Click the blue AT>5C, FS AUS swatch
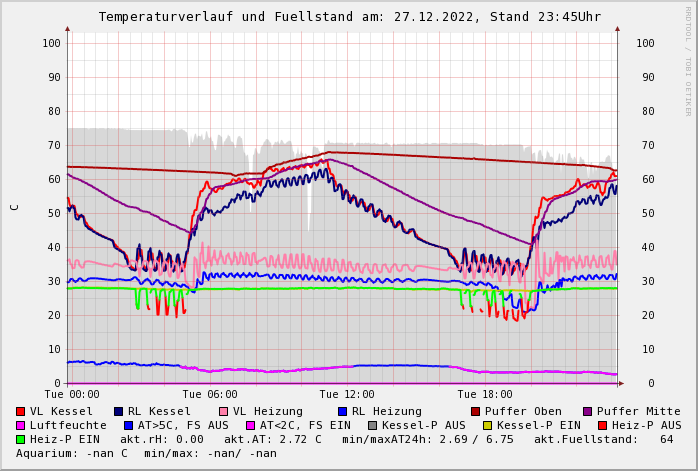The height and width of the screenshot is (471, 698). 128,425
